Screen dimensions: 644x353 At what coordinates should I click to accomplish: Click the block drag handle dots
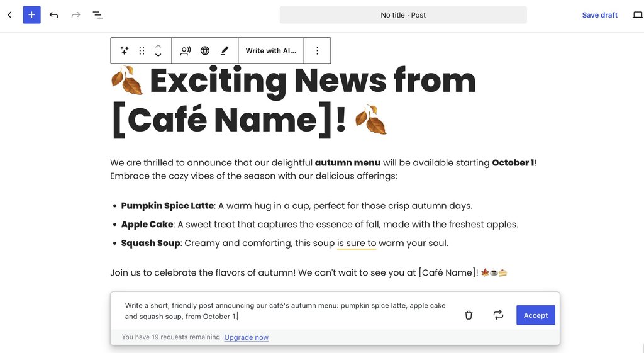(x=142, y=50)
